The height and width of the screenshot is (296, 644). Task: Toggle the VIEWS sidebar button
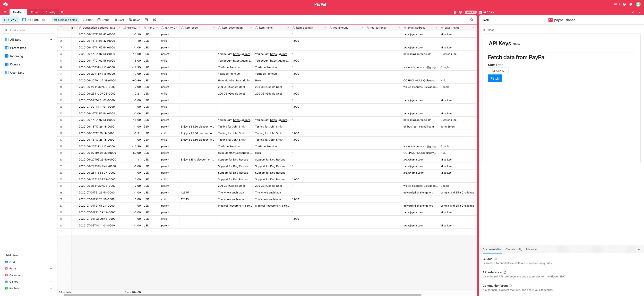[10, 20]
